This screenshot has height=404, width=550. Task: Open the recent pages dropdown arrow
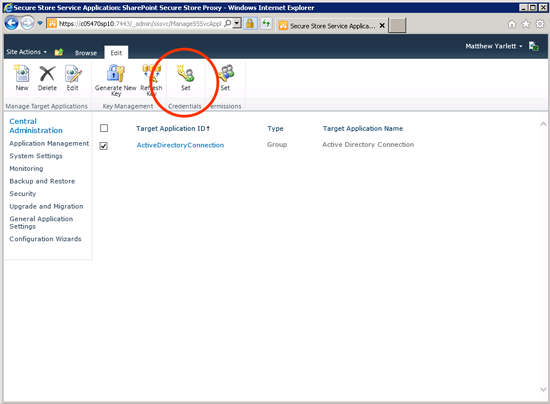(x=40, y=23)
